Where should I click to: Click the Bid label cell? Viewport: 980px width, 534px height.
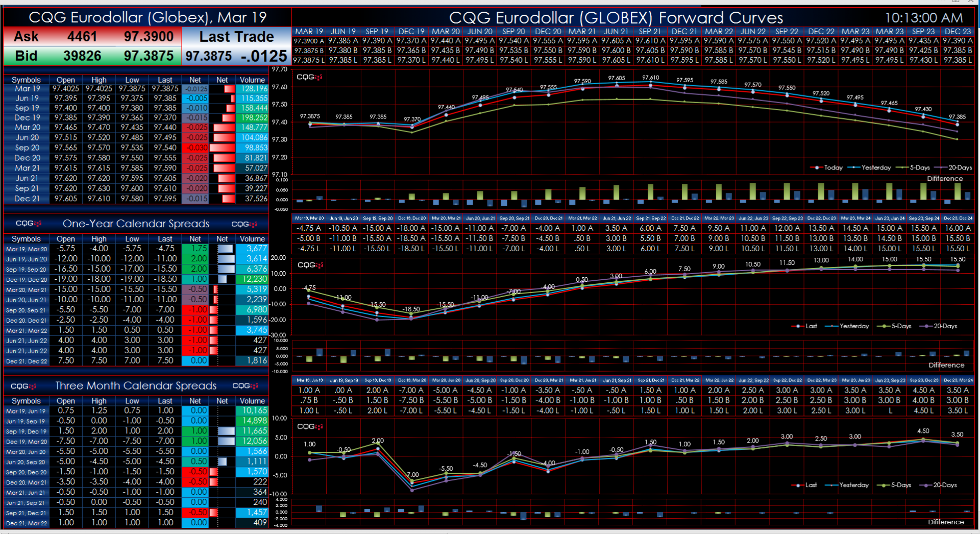[x=27, y=56]
